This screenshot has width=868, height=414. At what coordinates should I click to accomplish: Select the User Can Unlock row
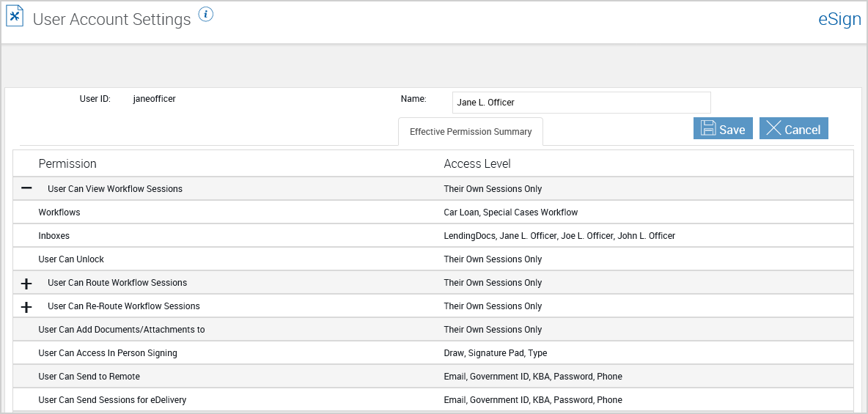click(x=433, y=259)
